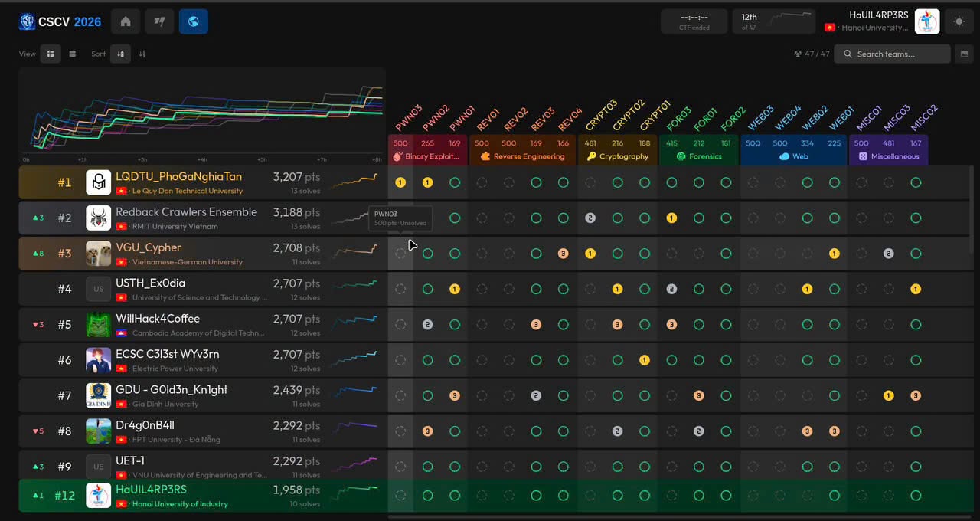Click Redback Crawlers' FOR03 first-blood badge

click(671, 218)
